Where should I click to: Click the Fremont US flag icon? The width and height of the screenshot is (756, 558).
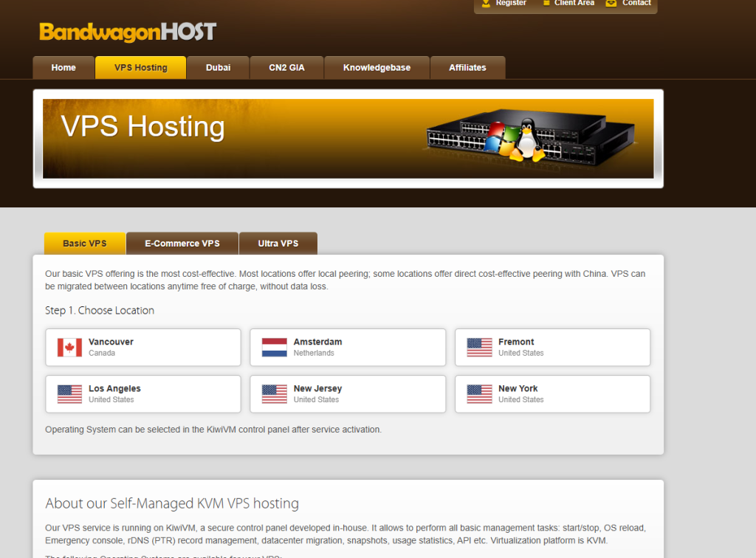(x=479, y=348)
